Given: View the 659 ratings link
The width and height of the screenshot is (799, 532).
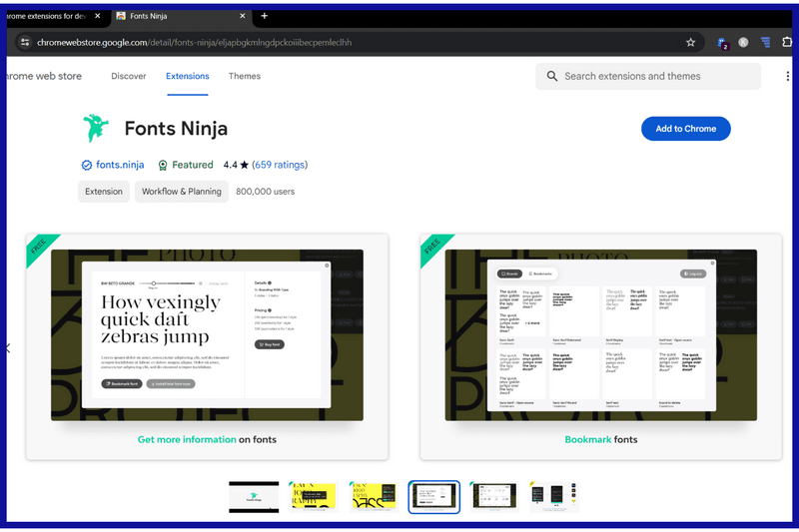Looking at the screenshot, I should coord(280,165).
